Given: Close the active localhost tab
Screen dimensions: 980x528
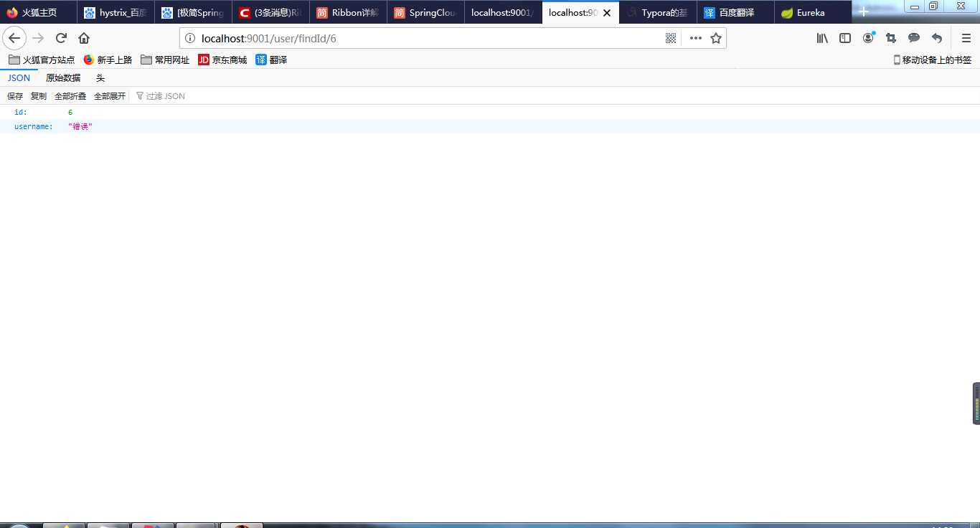Looking at the screenshot, I should click(607, 13).
